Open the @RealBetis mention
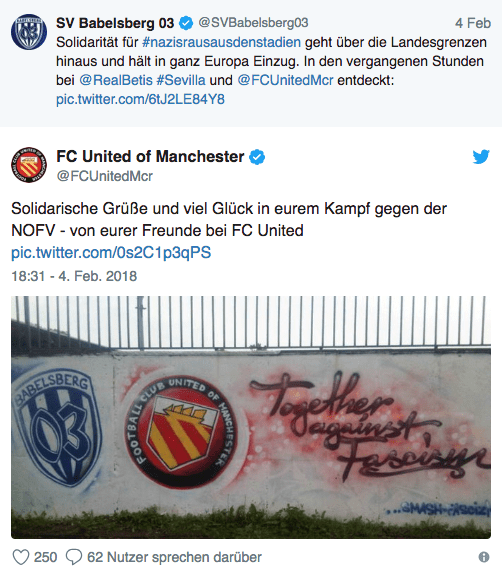Viewport: 502px width, 576px height. click(116, 80)
